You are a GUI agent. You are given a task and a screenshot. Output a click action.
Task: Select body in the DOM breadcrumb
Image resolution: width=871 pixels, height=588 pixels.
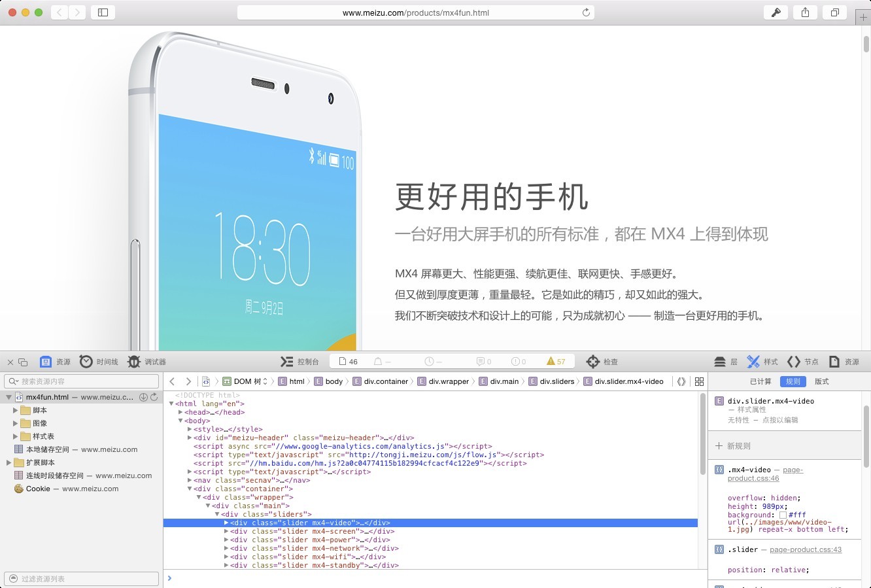[328, 381]
